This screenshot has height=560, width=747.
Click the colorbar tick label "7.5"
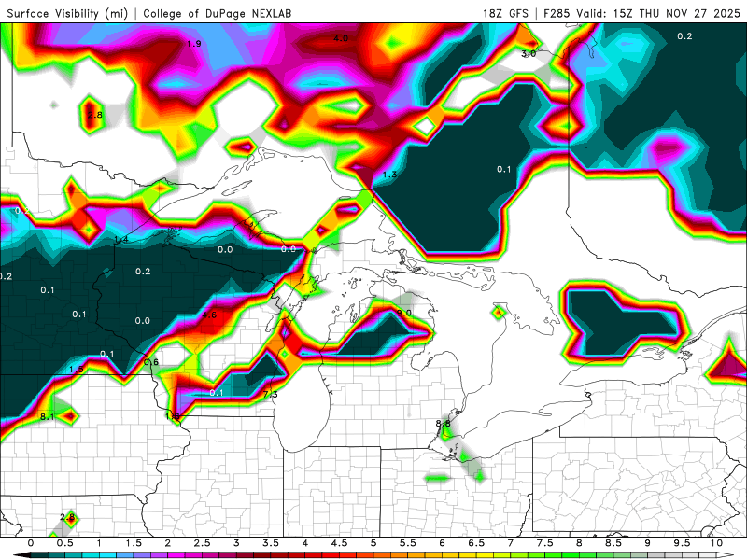tap(545, 543)
